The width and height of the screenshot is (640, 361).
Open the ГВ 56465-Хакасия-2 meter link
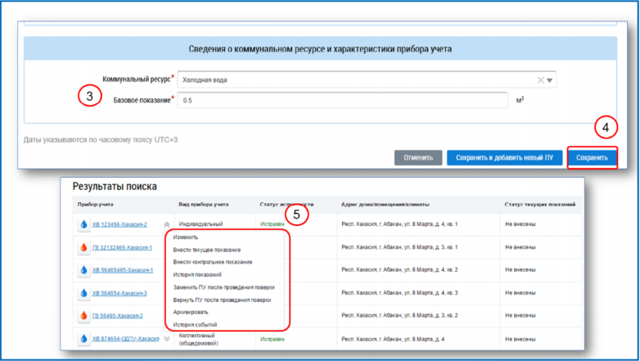(x=118, y=316)
